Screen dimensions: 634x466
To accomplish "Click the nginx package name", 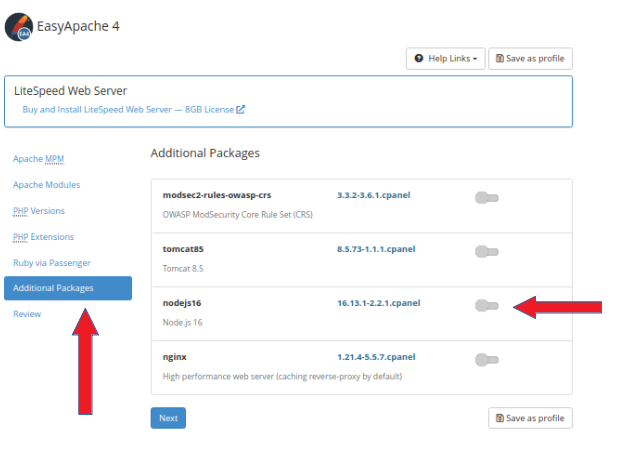I will point(175,357).
